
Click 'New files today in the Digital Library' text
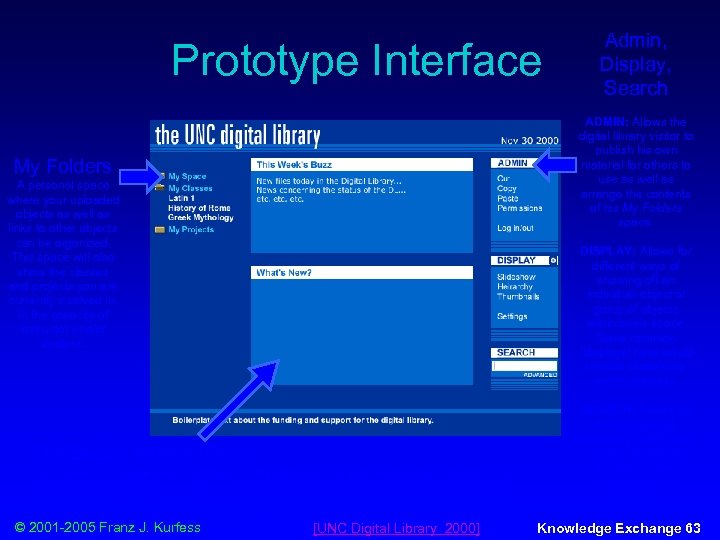(329, 181)
